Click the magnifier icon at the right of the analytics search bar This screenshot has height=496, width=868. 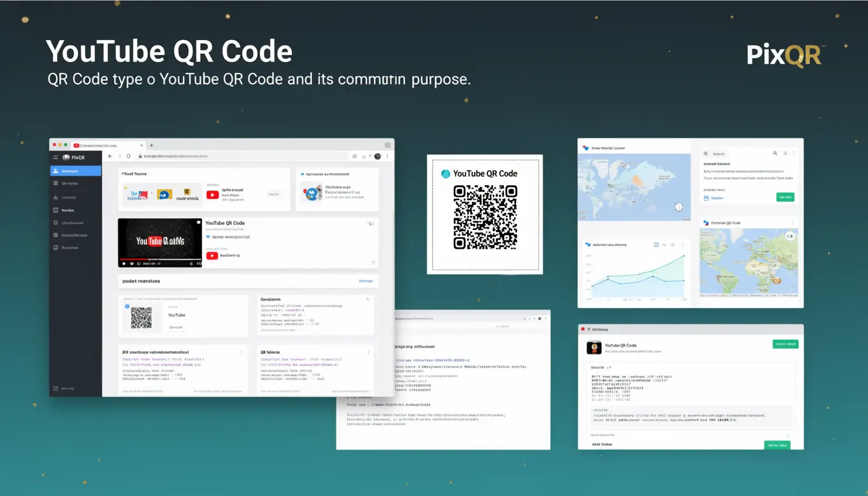(x=775, y=154)
